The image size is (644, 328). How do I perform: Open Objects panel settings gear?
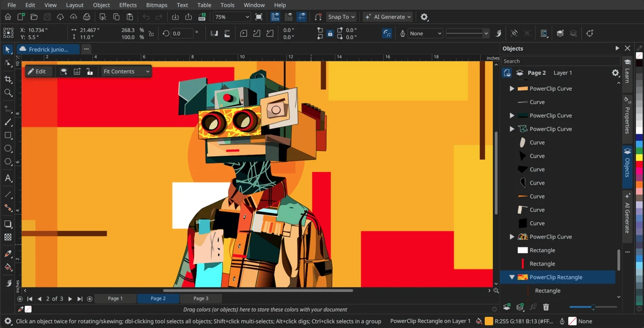tap(616, 73)
